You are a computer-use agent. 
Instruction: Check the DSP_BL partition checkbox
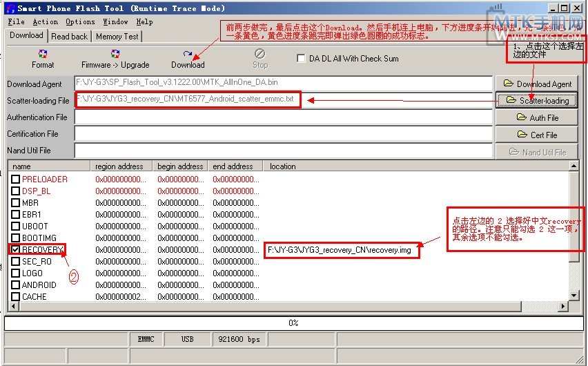(15, 191)
